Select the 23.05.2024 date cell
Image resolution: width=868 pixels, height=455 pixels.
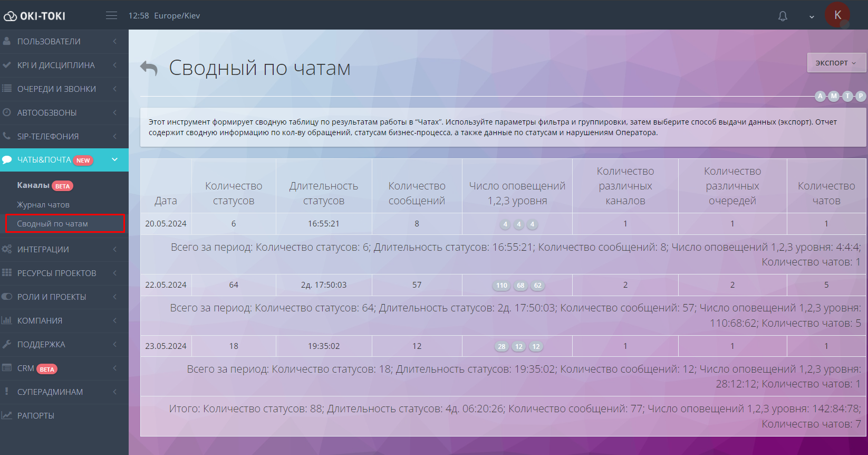click(166, 346)
